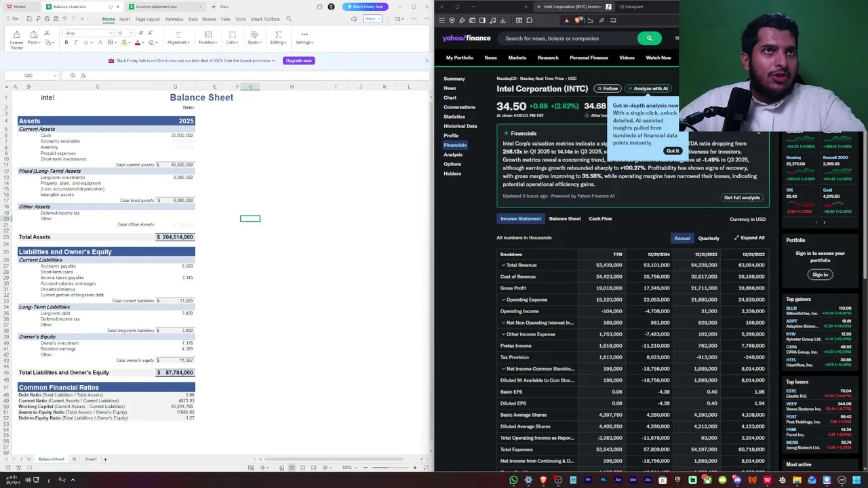The width and height of the screenshot is (868, 488).
Task: Switch to the Formulas ribbon tab
Action: click(x=174, y=19)
